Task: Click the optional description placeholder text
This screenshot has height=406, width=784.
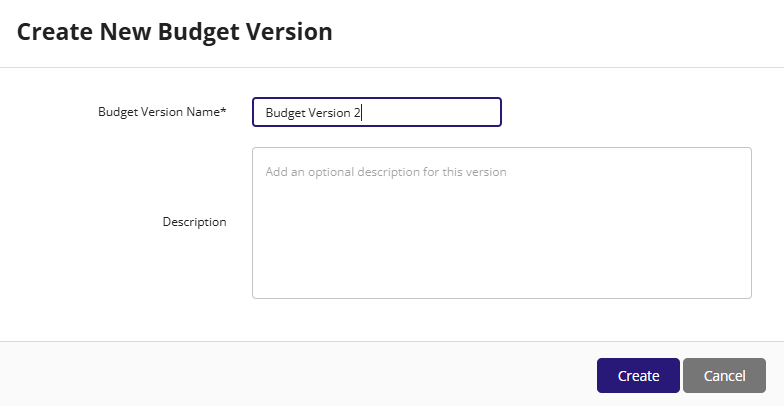Action: [386, 172]
